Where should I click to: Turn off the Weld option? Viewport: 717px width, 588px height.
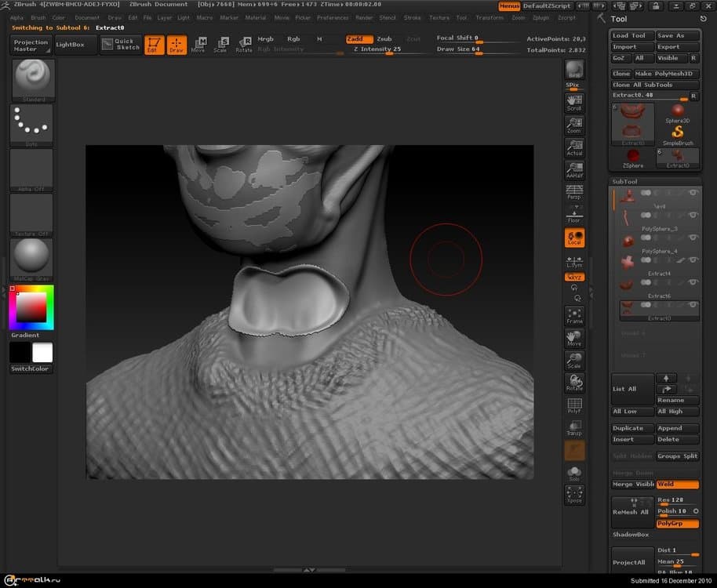[677, 485]
